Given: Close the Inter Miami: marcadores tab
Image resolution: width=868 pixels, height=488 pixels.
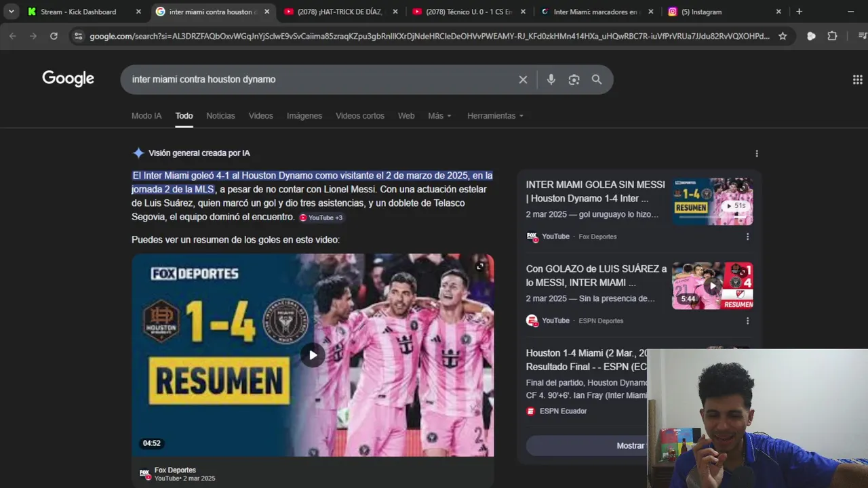Looking at the screenshot, I should 651,12.
